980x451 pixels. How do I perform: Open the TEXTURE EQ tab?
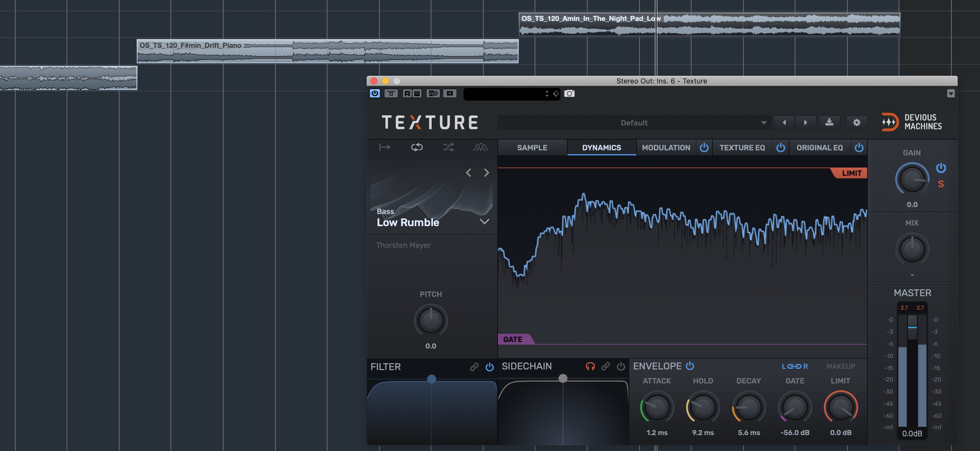tap(742, 148)
